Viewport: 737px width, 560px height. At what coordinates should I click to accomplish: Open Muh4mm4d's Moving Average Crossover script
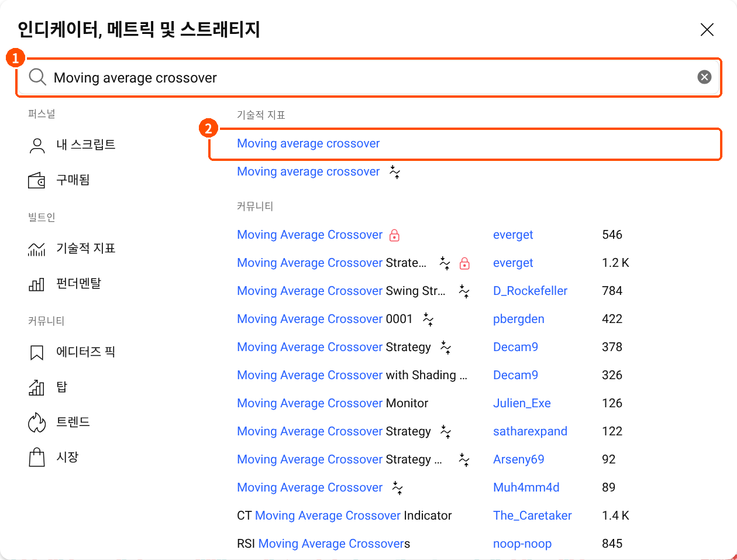tap(309, 487)
